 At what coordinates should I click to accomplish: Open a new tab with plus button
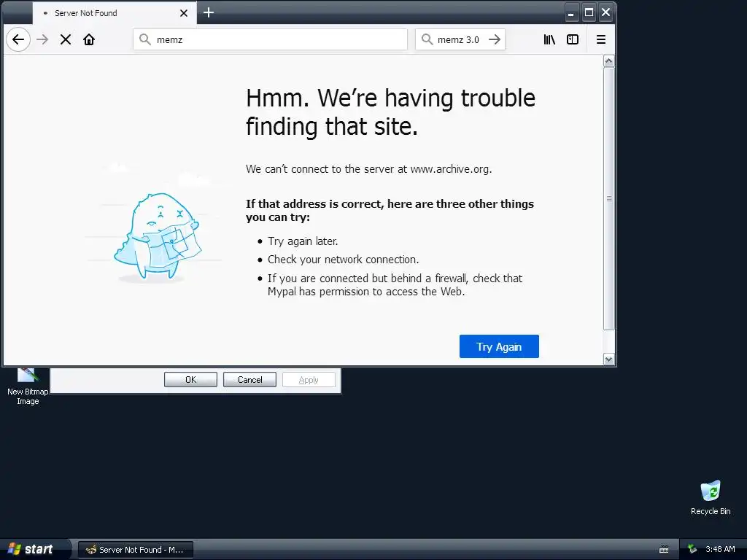[x=209, y=13]
